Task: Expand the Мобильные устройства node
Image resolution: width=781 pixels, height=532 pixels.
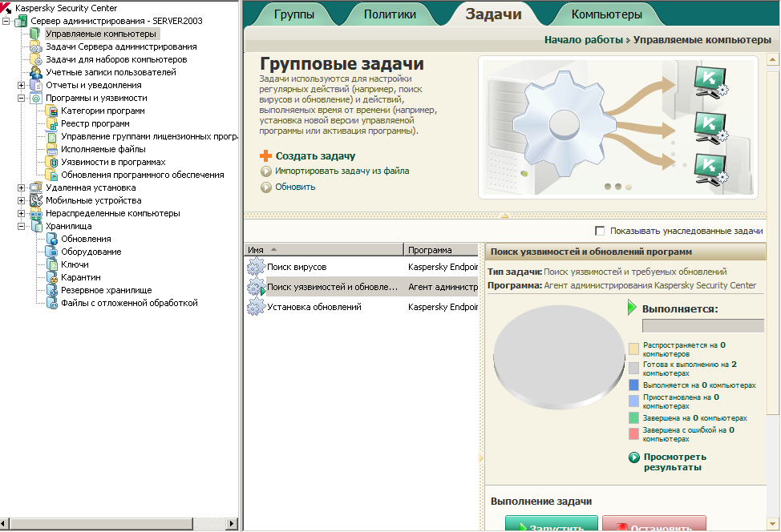Action: point(21,200)
